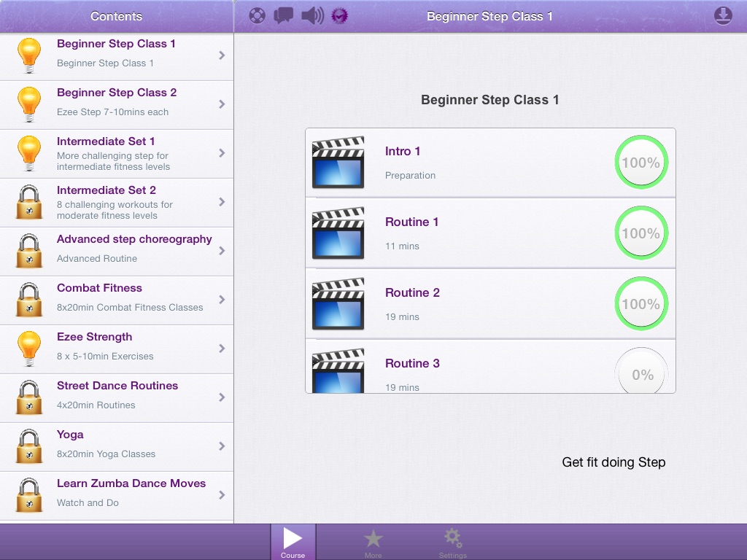Click padlock icon for Advanced step choreography
Image resolution: width=747 pixels, height=560 pixels.
29,251
